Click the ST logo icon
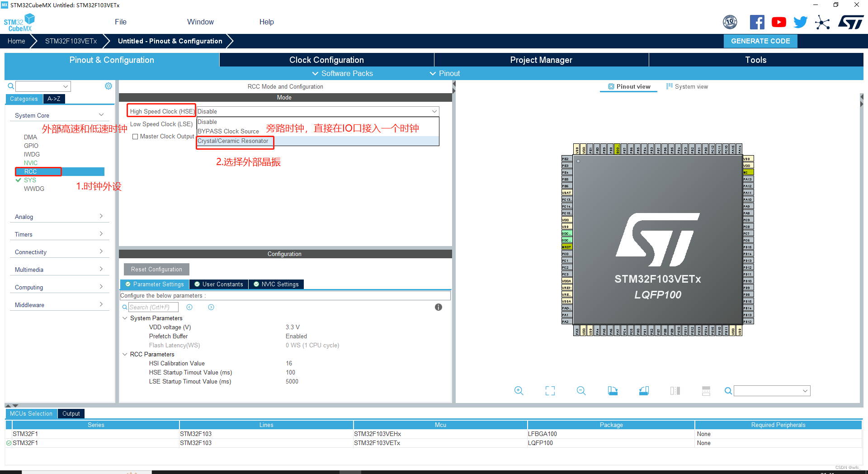This screenshot has width=868, height=474. coord(851,22)
